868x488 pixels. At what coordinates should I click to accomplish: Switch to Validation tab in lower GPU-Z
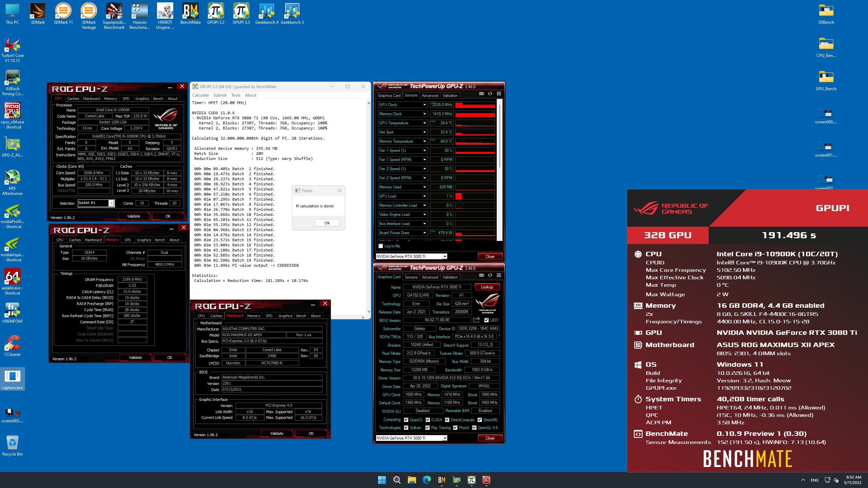tap(450, 277)
